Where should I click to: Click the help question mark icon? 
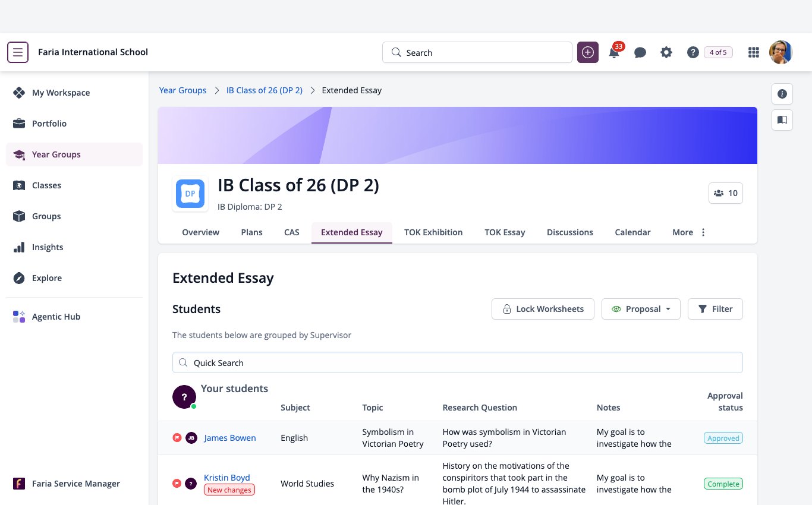(x=693, y=52)
